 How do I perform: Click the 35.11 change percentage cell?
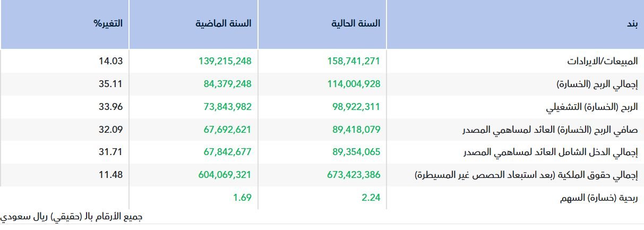[110, 84]
